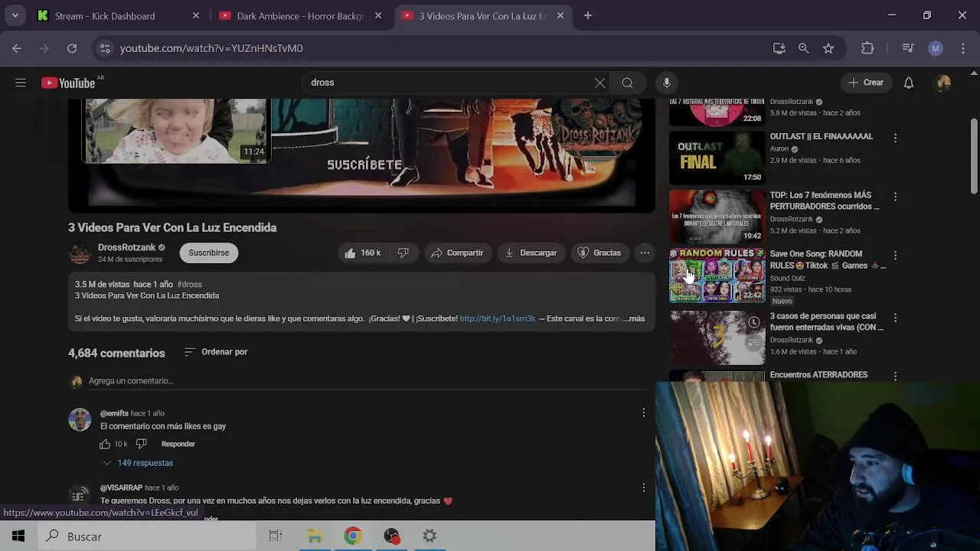
Task: Click the taskbar Buscar search box
Action: [147, 536]
